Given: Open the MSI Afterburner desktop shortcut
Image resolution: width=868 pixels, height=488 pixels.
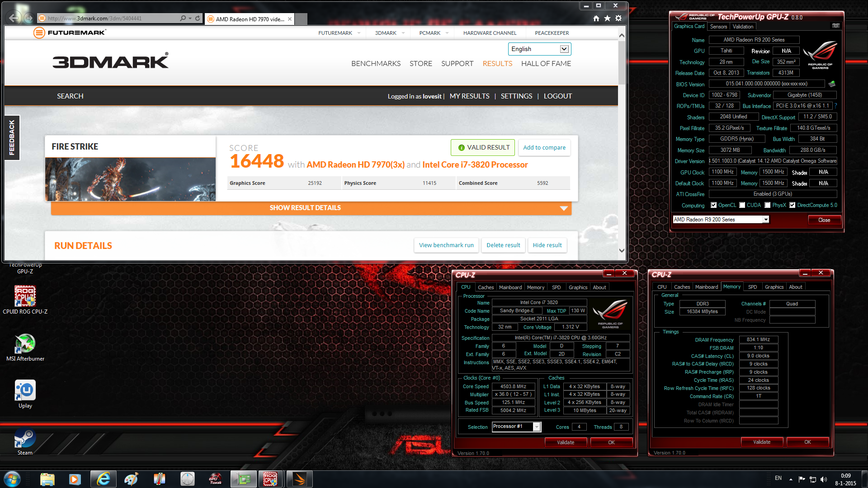Looking at the screenshot, I should pos(25,347).
